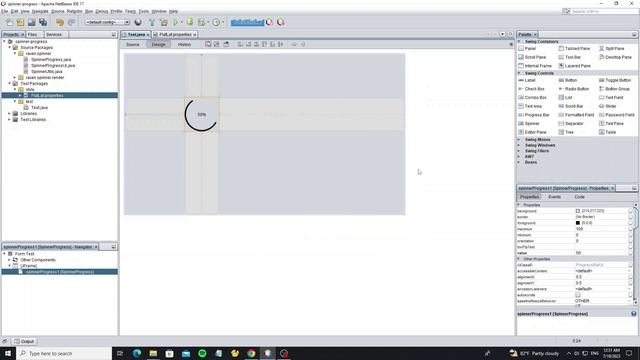This screenshot has height=360, width=640.
Task: Open the Code tab in Properties
Action: 580,197
